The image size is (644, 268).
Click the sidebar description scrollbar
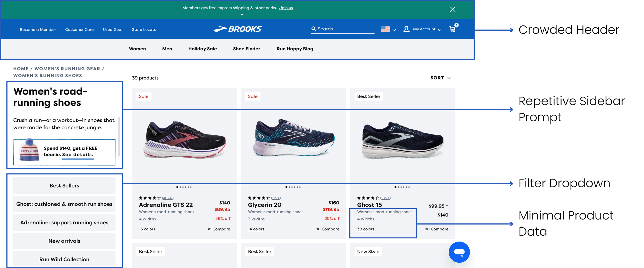click(x=119, y=137)
